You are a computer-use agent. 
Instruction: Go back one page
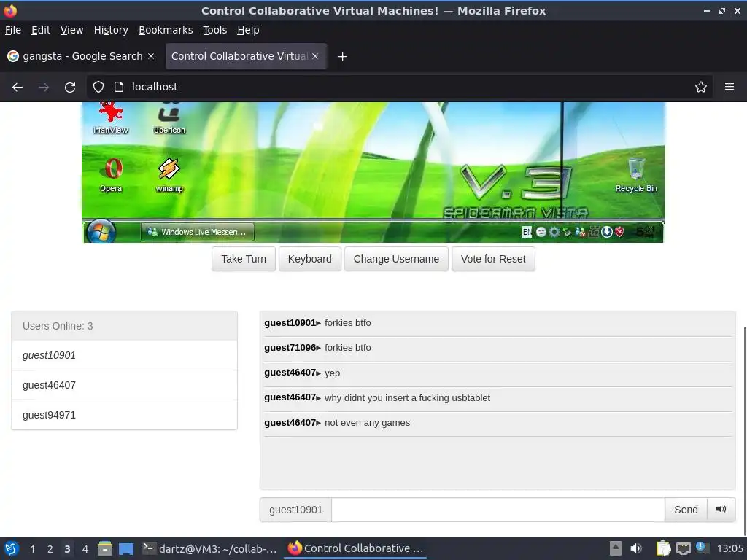point(18,87)
